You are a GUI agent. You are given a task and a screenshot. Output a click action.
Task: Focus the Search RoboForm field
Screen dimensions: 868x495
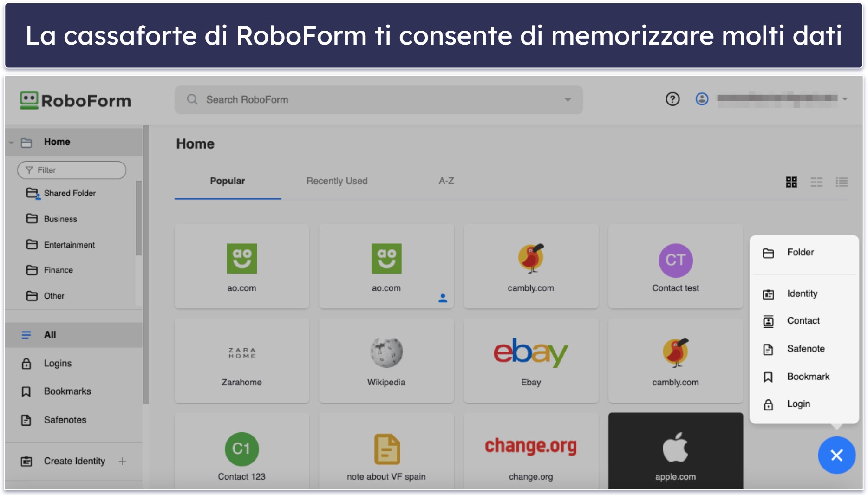pyautogui.click(x=379, y=100)
